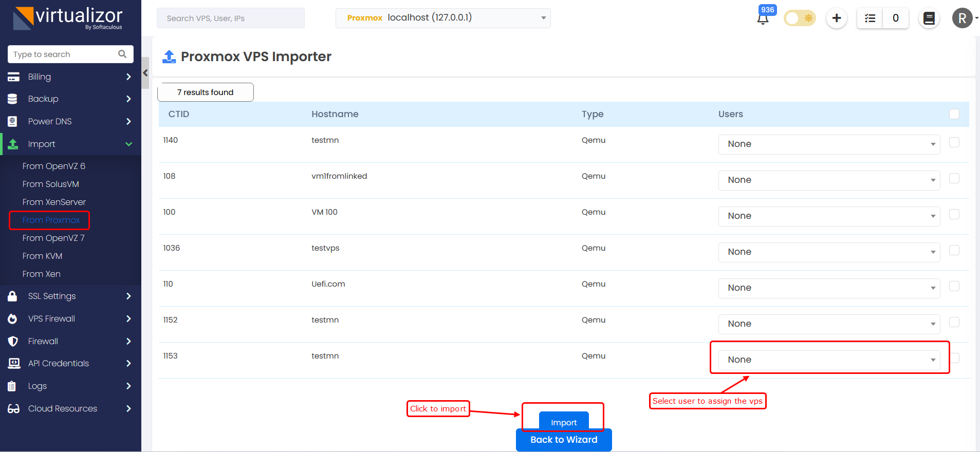980x452 pixels.
Task: Expand the Billing menu chevron
Action: click(128, 77)
